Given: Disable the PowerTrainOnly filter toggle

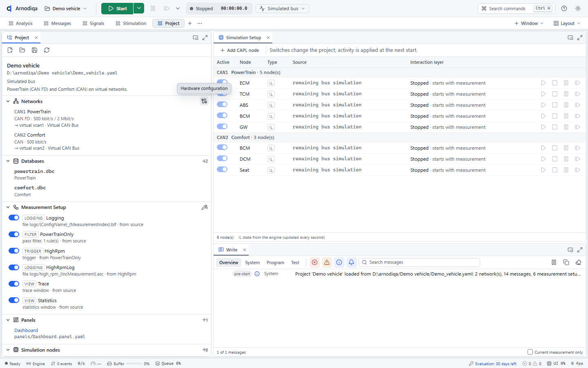Looking at the screenshot, I should 14,234.
